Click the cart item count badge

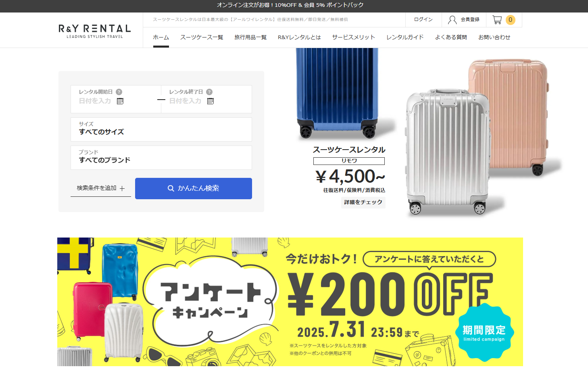pyautogui.click(x=510, y=20)
